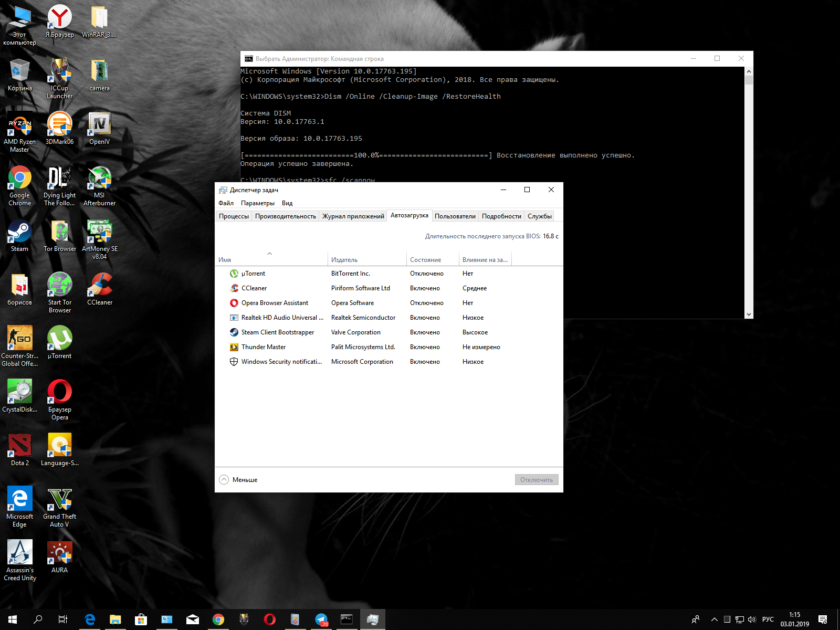840x630 pixels.
Task: Click the Yandex Browser desktop icon
Action: (x=60, y=21)
